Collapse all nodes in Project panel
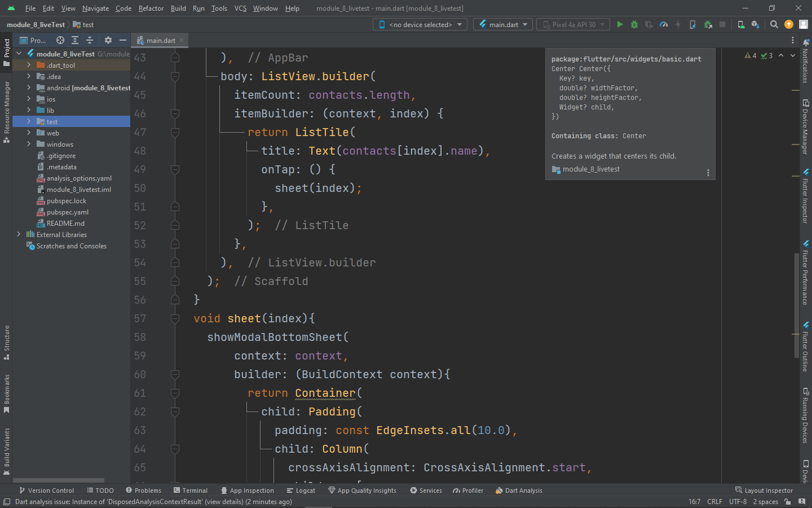 click(x=89, y=40)
